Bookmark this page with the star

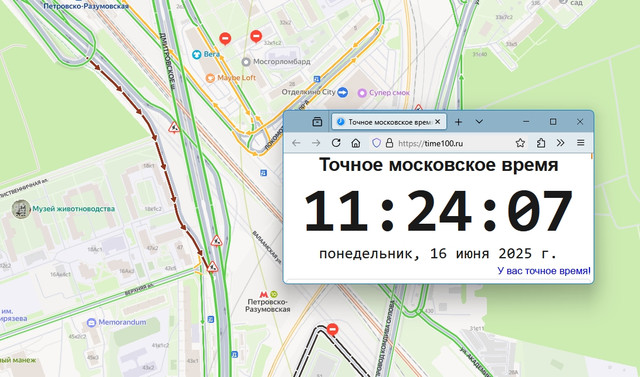[520, 142]
